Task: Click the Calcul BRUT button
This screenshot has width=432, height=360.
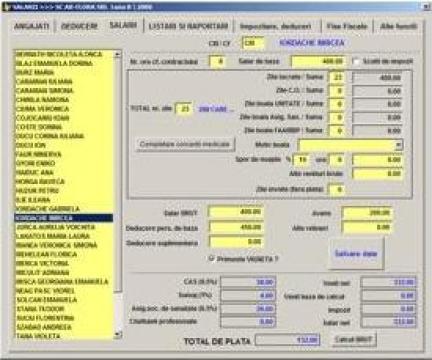Action: pyautogui.click(x=354, y=340)
